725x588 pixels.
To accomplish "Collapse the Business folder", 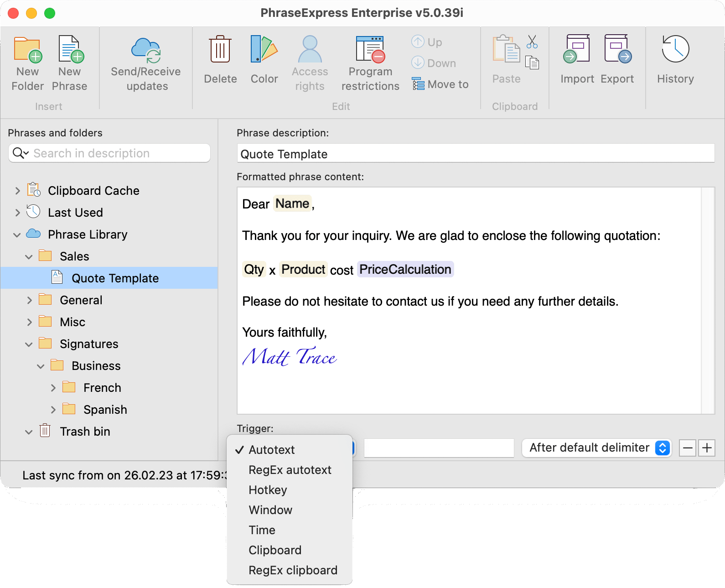I will (41, 366).
